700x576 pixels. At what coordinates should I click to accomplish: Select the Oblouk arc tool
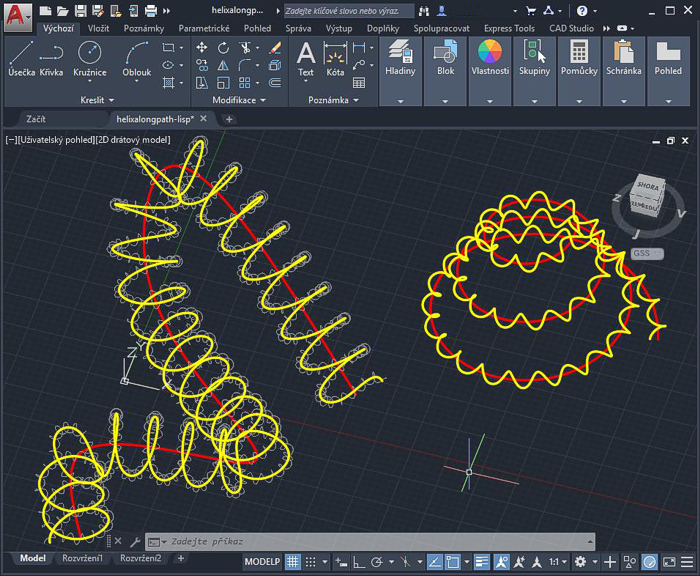pyautogui.click(x=137, y=59)
